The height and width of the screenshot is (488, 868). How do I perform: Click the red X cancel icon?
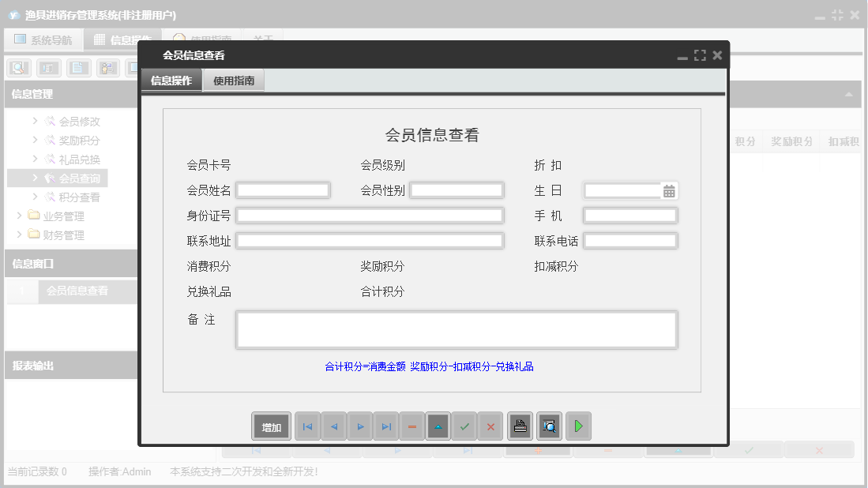[x=490, y=426]
